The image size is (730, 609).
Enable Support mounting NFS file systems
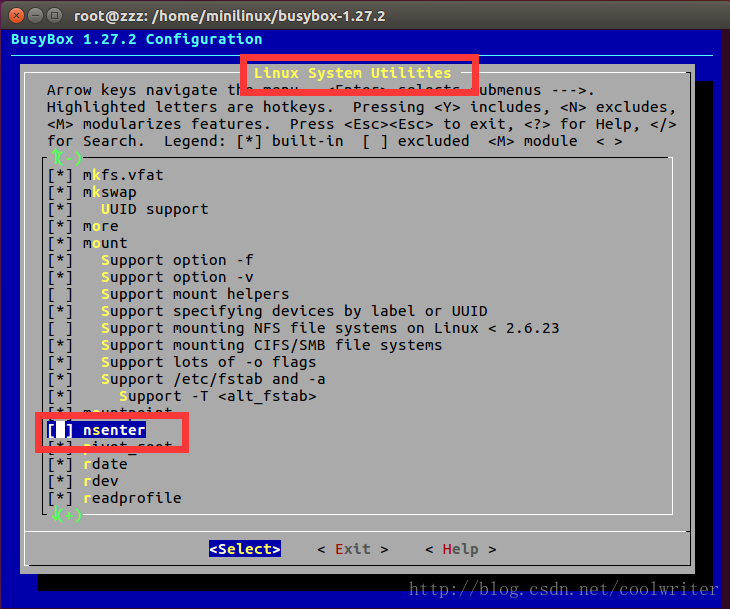click(x=60, y=329)
